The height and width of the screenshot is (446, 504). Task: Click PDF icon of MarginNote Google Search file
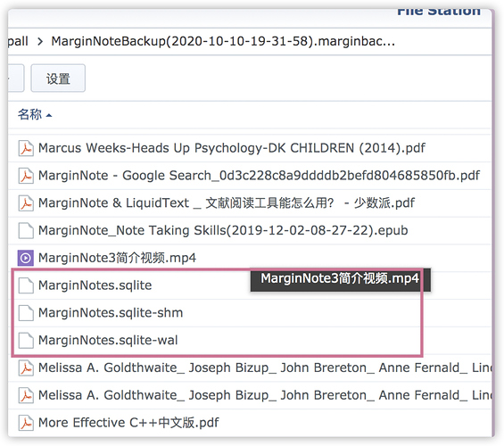point(26,176)
